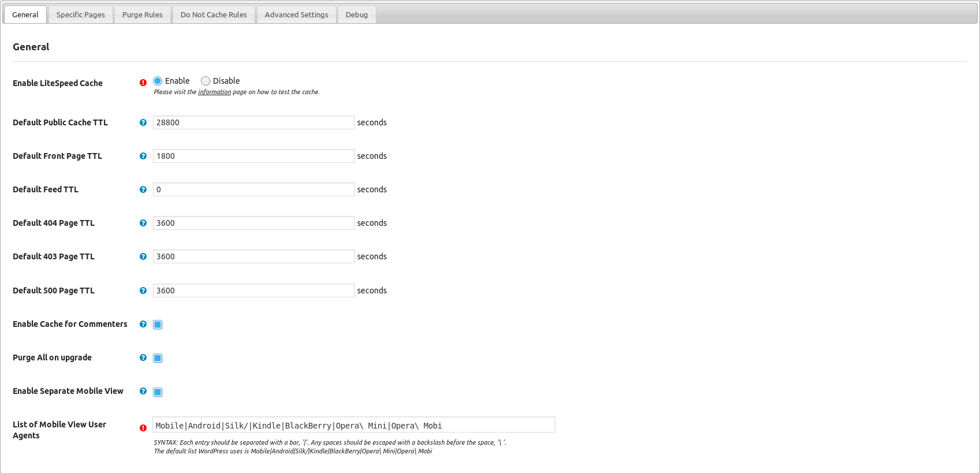This screenshot has width=980, height=473.
Task: Click the Default Feed TTL input
Action: coord(254,189)
